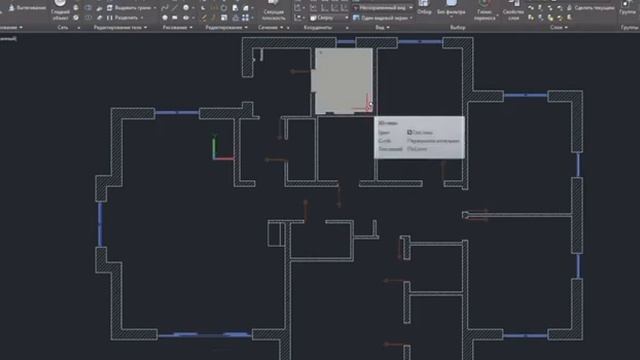Open the Координаты panel dialog launcher arrow
The width and height of the screenshot is (640, 360).
pyautogui.click(x=347, y=27)
